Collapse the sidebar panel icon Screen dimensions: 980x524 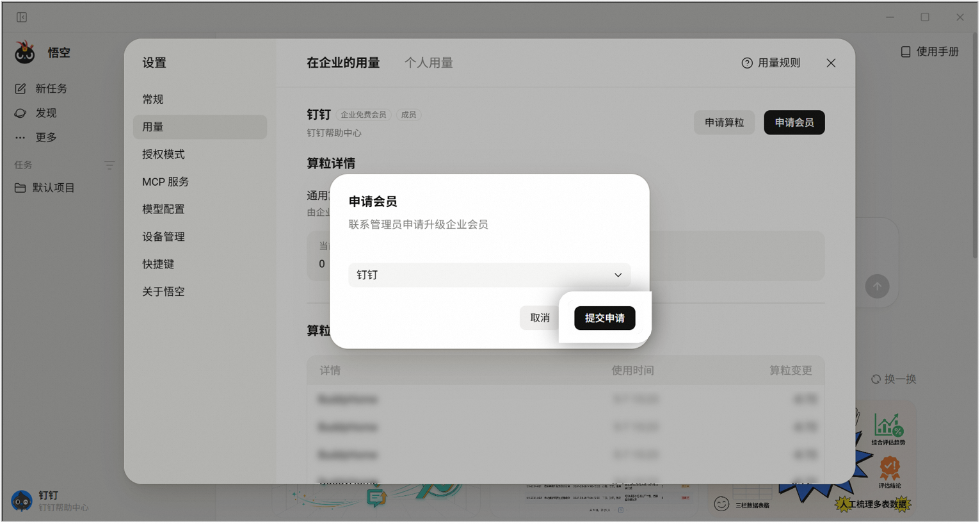pos(22,17)
